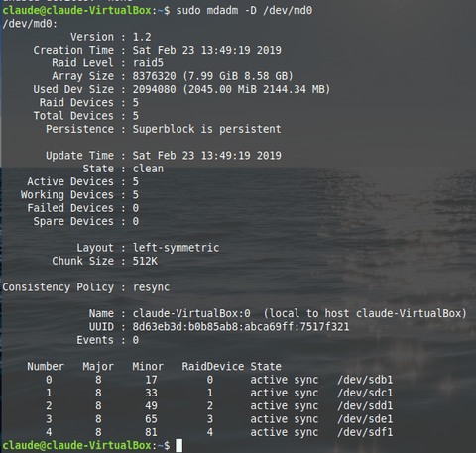Click the Minor number '65'
The height and width of the screenshot is (453, 476).
[x=151, y=419]
